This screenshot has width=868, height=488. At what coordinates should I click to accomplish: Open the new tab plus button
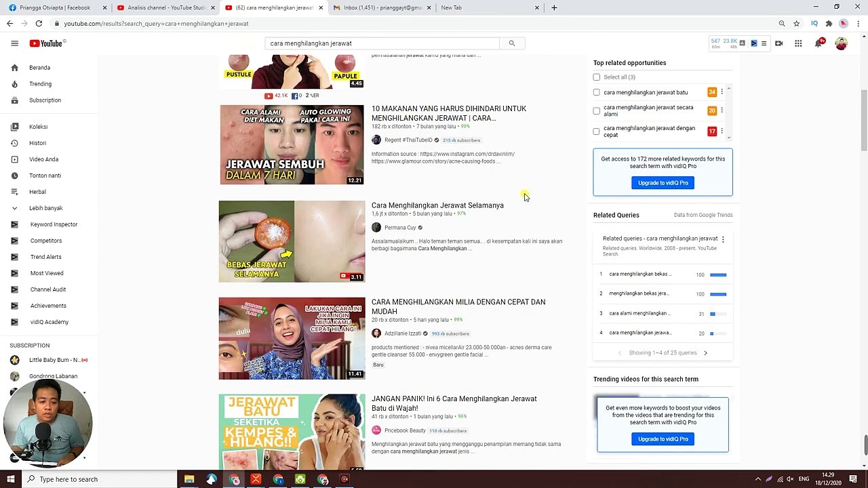coord(554,7)
